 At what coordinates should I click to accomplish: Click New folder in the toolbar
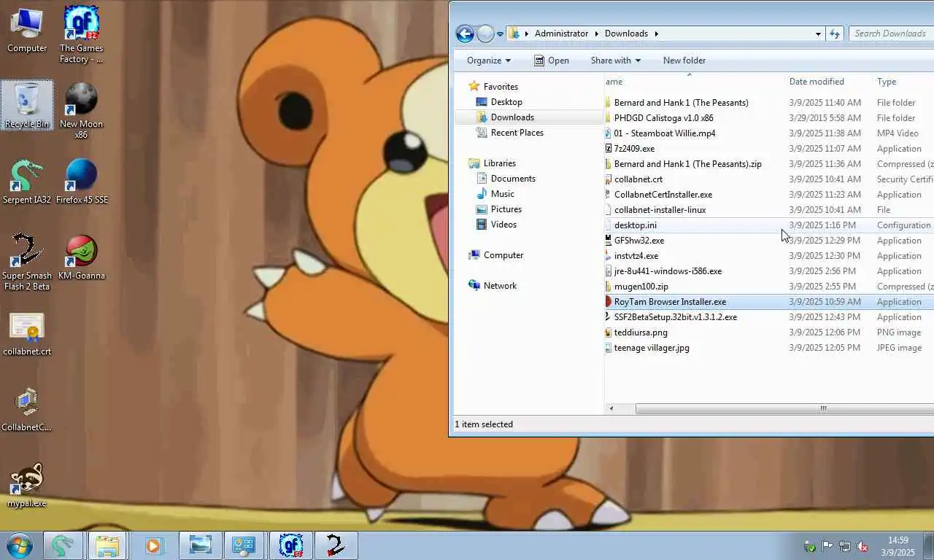pos(684,61)
